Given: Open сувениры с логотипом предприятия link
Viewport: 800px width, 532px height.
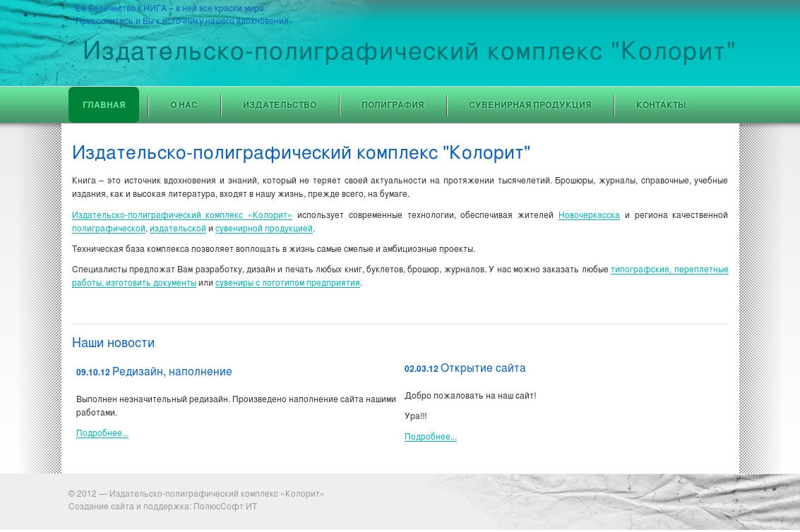Looking at the screenshot, I should coord(287,283).
